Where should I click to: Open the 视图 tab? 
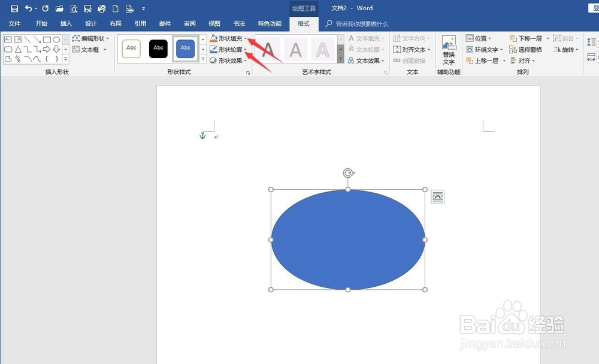click(214, 24)
